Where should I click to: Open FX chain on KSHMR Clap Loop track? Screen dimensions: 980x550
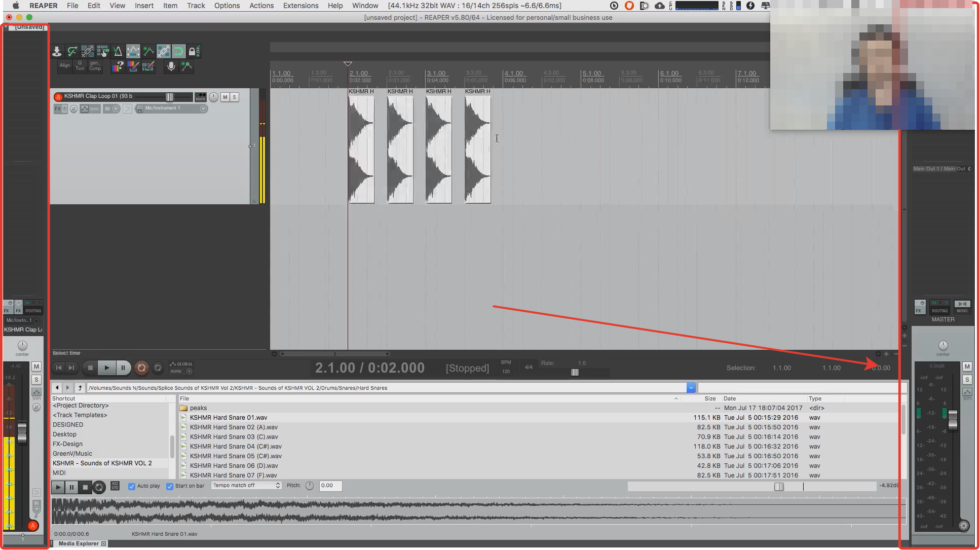58,109
